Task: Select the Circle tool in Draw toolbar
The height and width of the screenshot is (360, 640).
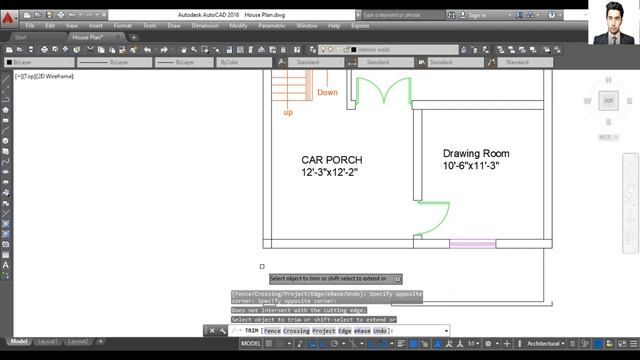Action: coord(6,141)
